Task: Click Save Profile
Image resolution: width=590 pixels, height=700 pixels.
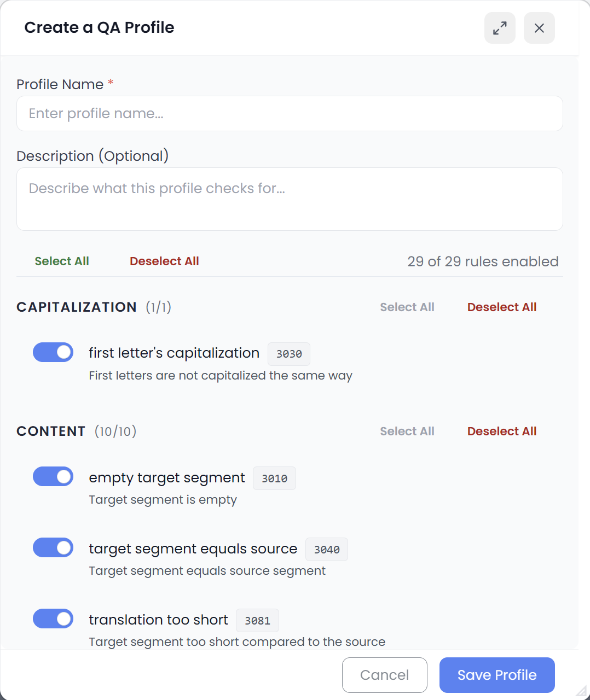Action: pos(496,675)
